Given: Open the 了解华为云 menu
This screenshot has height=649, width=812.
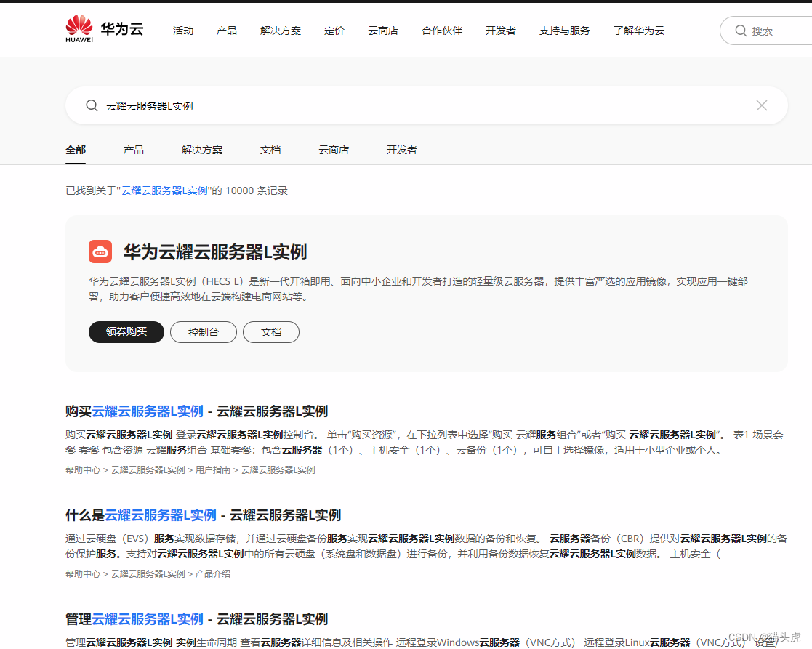Looking at the screenshot, I should pos(638,31).
